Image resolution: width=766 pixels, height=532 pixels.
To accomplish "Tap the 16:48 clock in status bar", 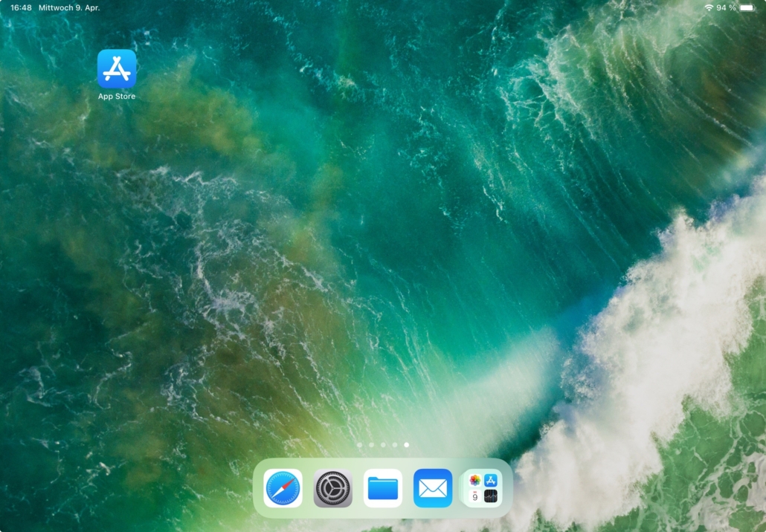I will pos(21,7).
